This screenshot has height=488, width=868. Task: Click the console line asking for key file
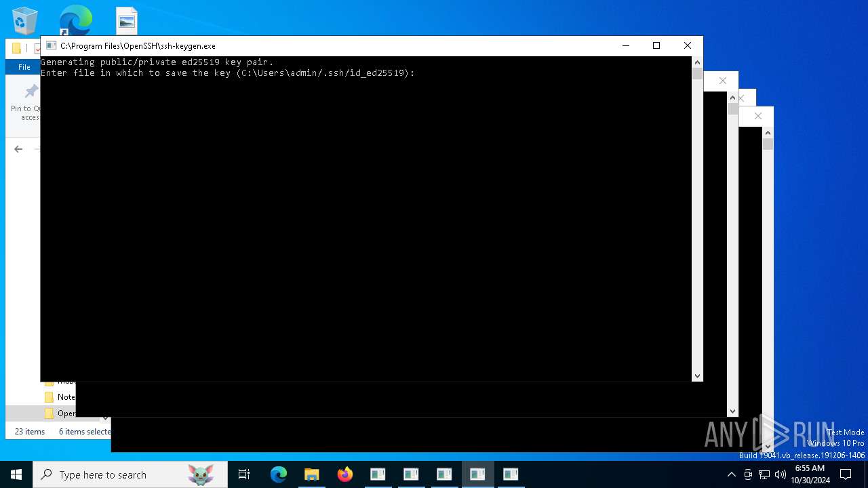click(228, 73)
